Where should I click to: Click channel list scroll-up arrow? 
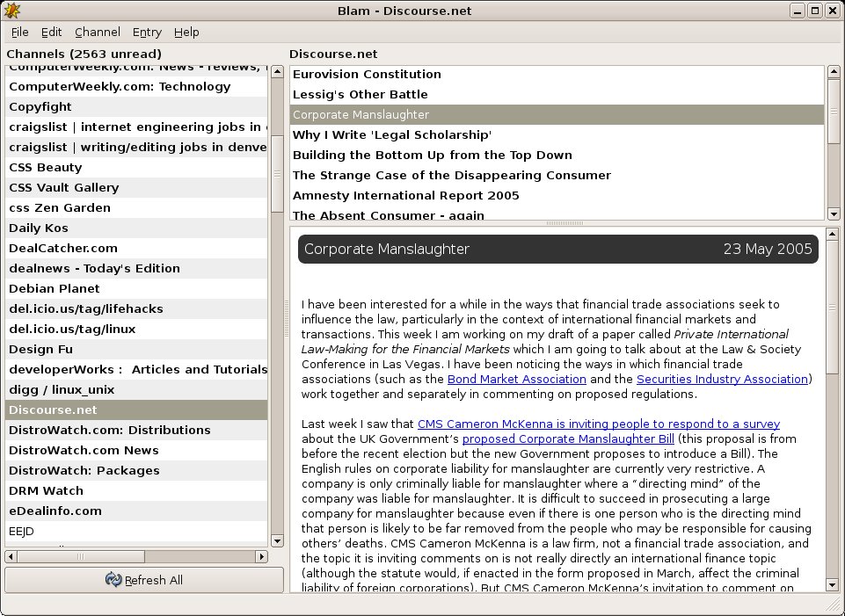pyautogui.click(x=277, y=71)
